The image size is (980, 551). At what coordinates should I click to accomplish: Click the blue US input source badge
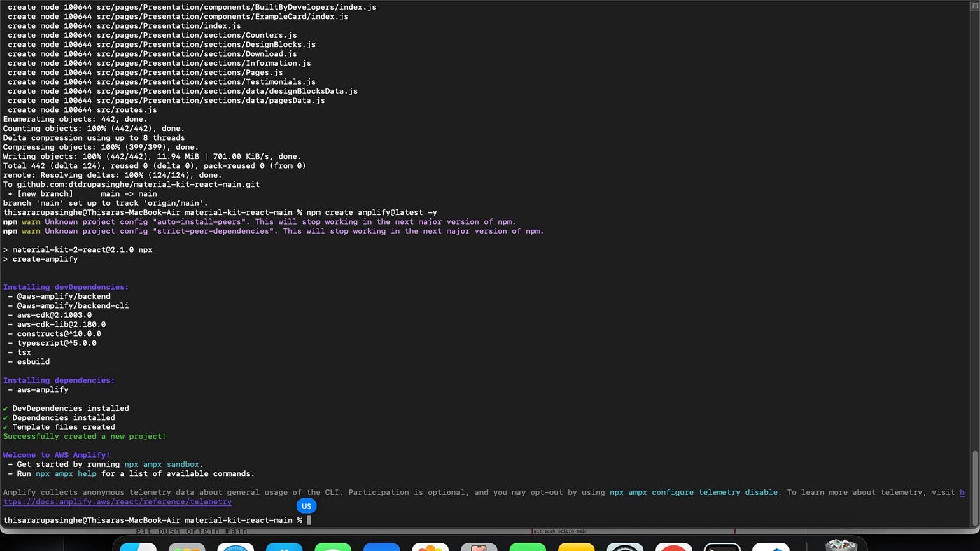pos(307,506)
